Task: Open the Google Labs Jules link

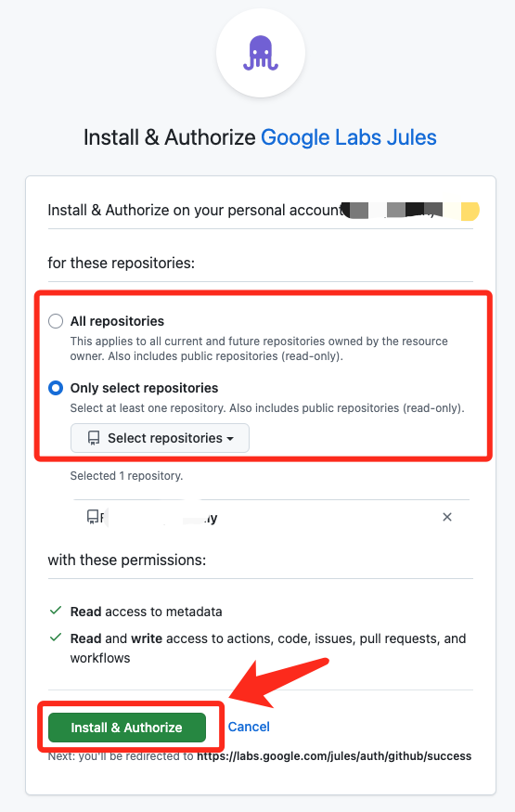Action: click(349, 137)
